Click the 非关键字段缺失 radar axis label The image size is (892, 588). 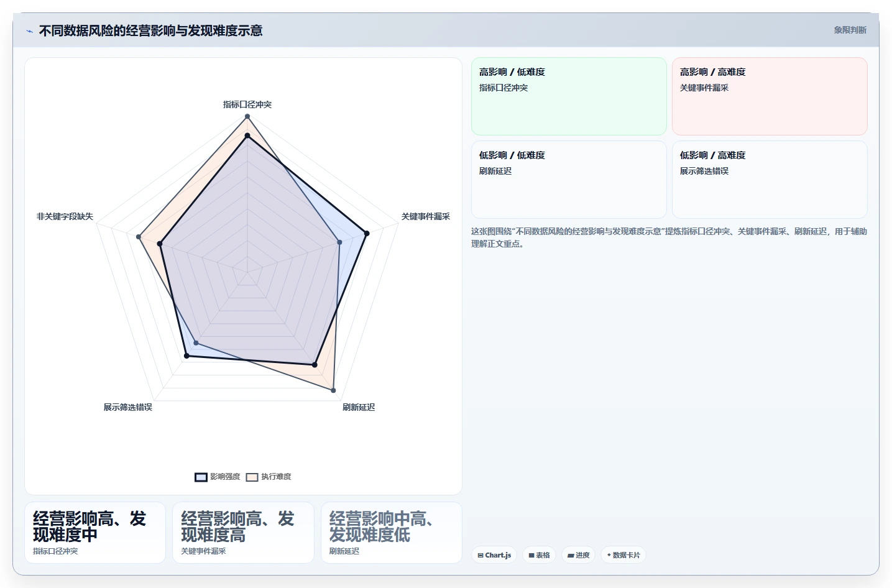click(x=65, y=216)
